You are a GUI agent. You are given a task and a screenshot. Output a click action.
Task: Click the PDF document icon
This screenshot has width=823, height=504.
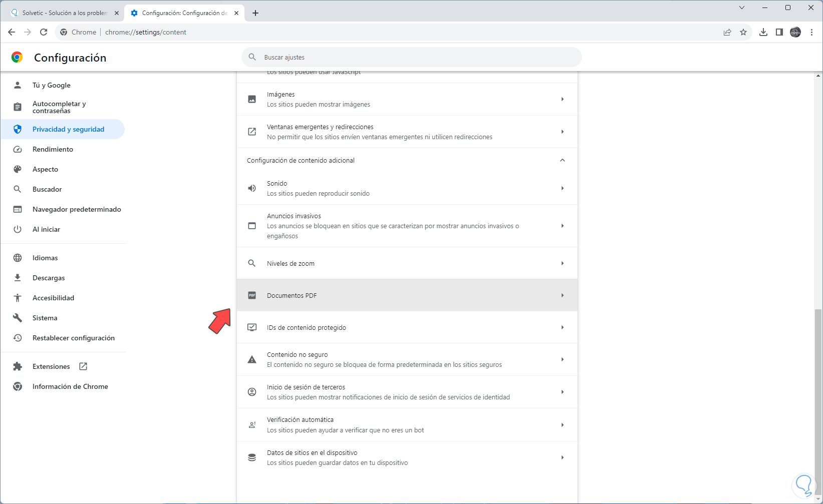click(252, 295)
